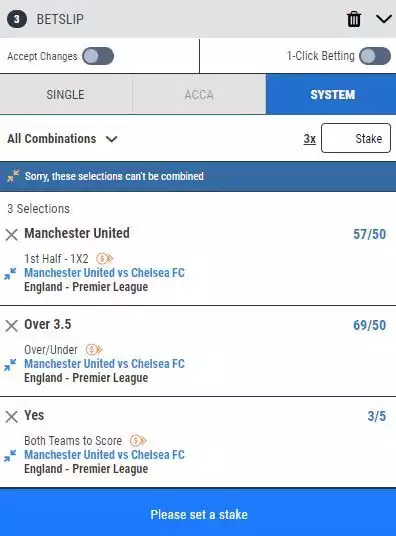Switch to the ACCA tab
The height and width of the screenshot is (536, 396).
click(x=199, y=94)
